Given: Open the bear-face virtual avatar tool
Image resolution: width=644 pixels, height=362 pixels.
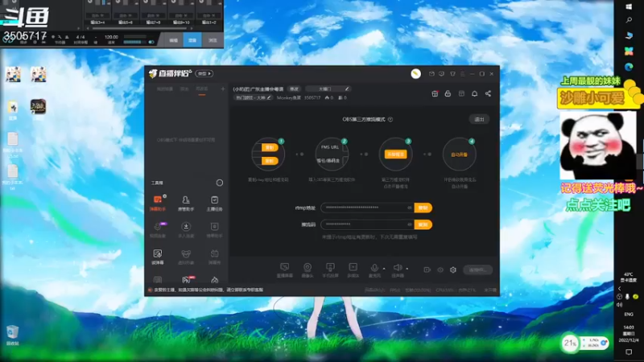Looking at the screenshot, I should pyautogui.click(x=186, y=257).
